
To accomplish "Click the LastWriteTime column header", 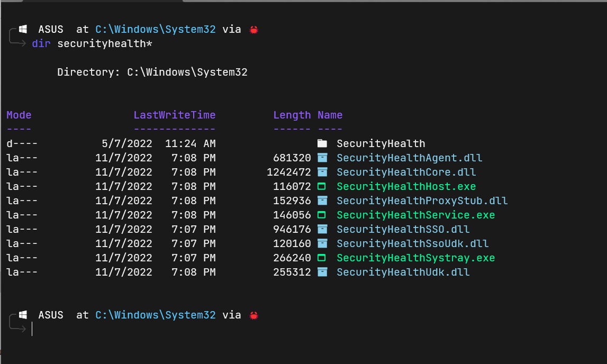I will point(175,115).
